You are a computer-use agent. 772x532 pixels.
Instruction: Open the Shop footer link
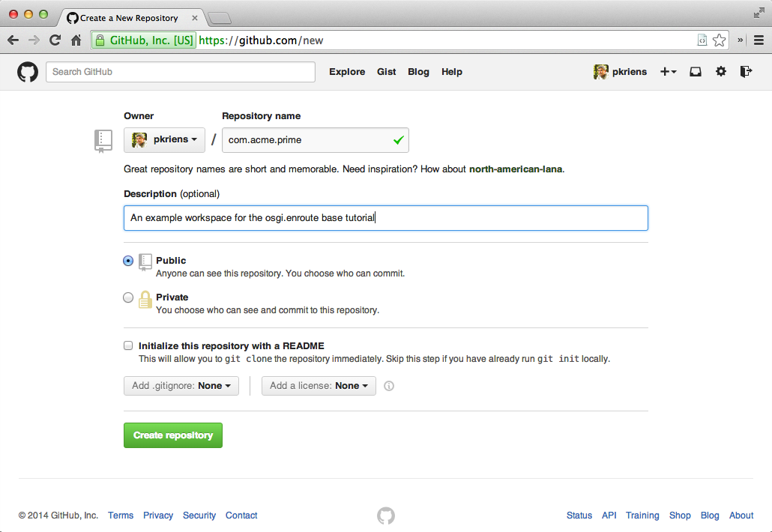pyautogui.click(x=680, y=516)
